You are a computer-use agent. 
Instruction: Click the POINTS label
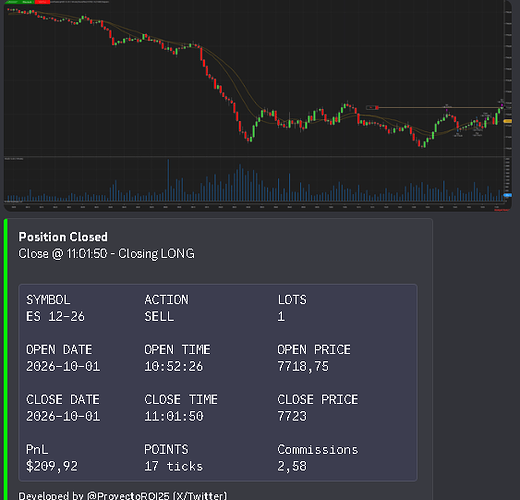pos(166,449)
